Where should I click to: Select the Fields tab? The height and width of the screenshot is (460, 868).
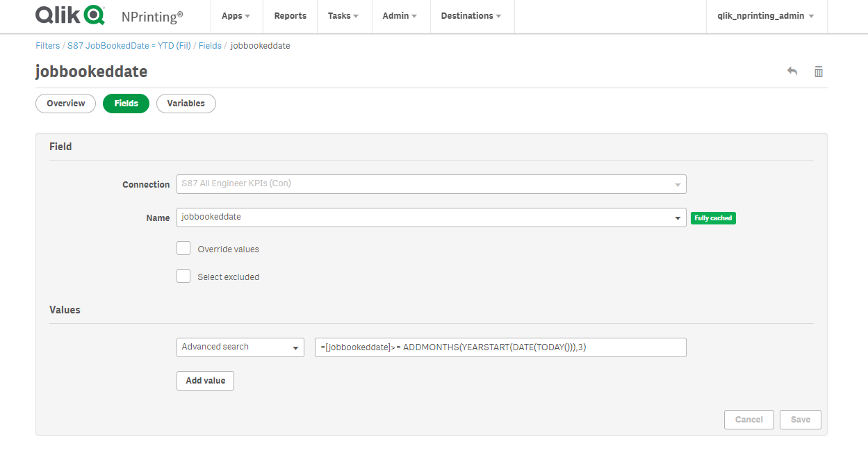coord(126,104)
